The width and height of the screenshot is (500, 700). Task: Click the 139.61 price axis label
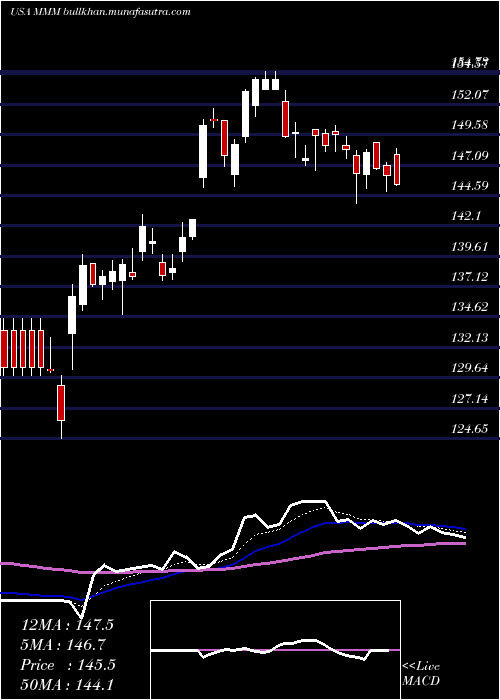click(470, 246)
